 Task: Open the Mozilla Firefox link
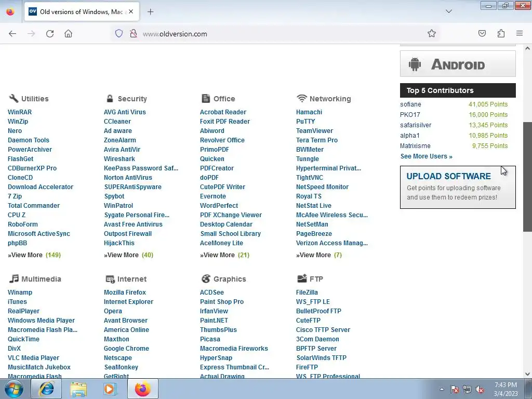(x=125, y=292)
